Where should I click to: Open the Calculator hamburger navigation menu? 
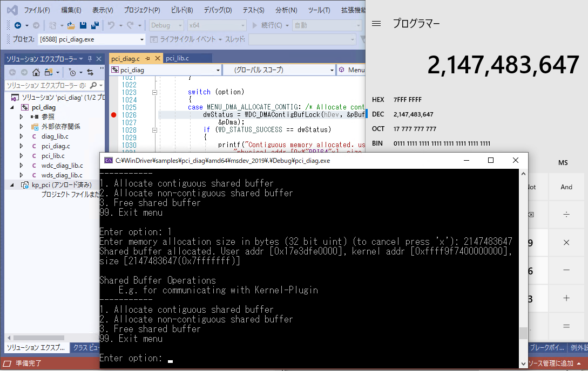tap(376, 24)
